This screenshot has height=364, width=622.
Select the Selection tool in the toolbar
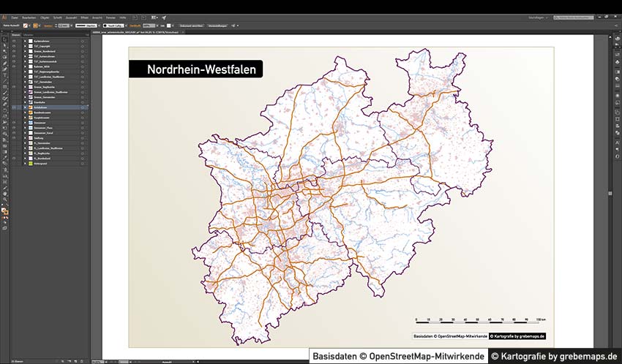click(4, 39)
